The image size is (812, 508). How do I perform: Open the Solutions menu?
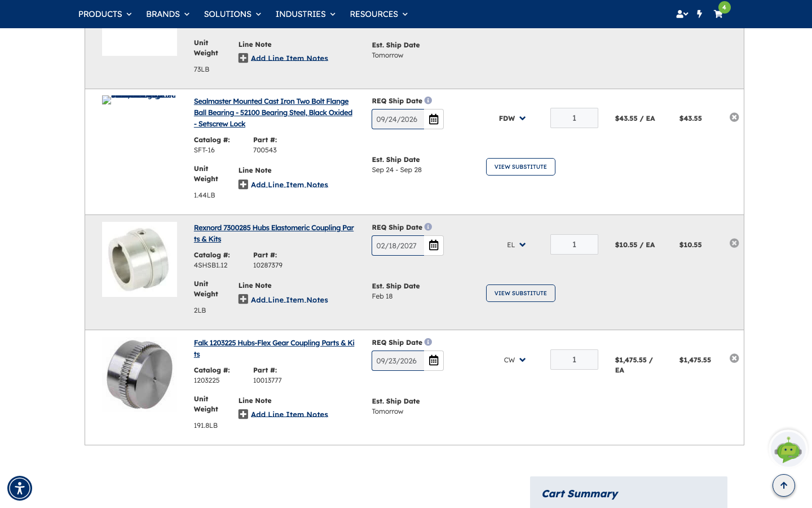[232, 14]
